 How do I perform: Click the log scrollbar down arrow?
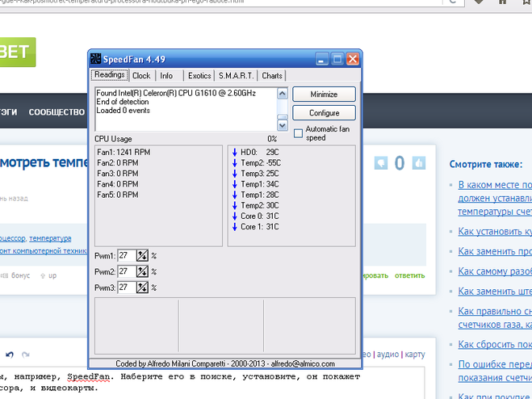click(x=283, y=125)
